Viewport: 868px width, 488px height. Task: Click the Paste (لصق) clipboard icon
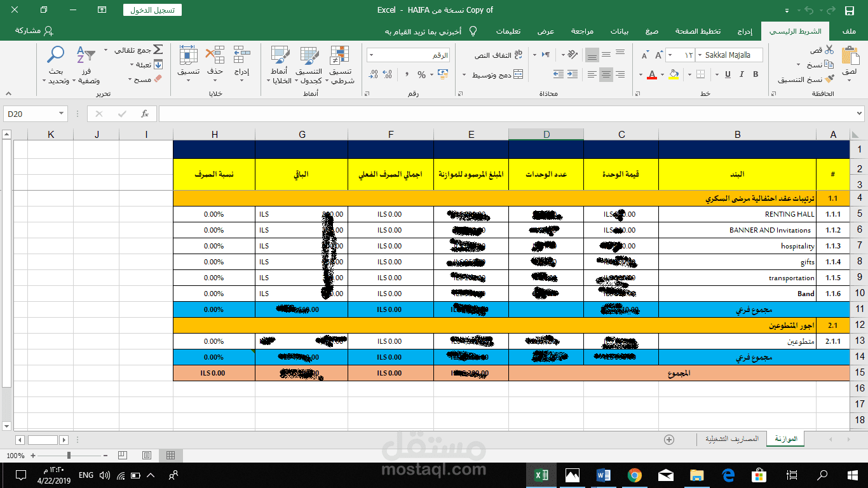coord(849,55)
